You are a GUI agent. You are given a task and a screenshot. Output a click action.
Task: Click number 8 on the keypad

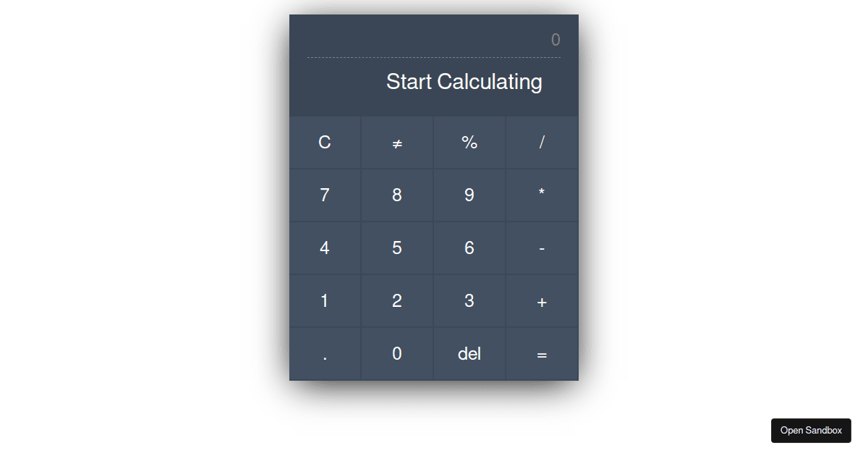(x=397, y=195)
